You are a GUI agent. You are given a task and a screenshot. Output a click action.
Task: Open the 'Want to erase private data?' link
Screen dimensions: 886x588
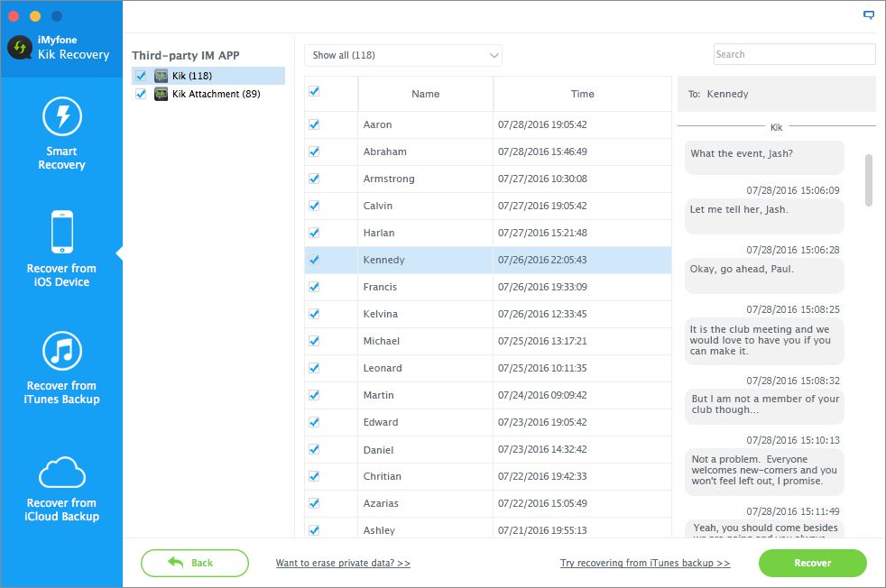click(x=343, y=563)
